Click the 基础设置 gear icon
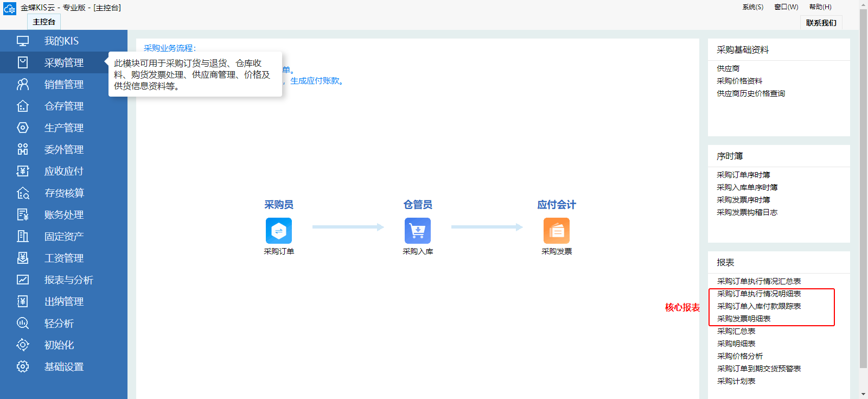 pos(23,366)
